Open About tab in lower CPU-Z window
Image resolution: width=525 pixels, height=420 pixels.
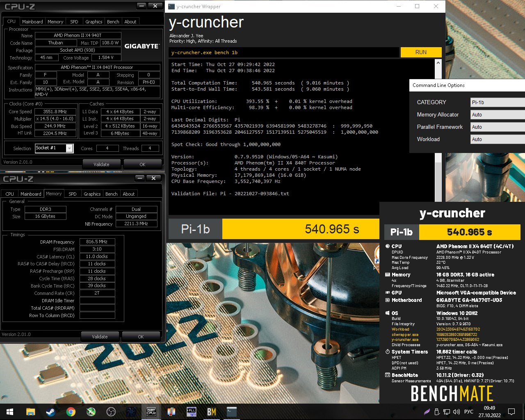pyautogui.click(x=129, y=194)
